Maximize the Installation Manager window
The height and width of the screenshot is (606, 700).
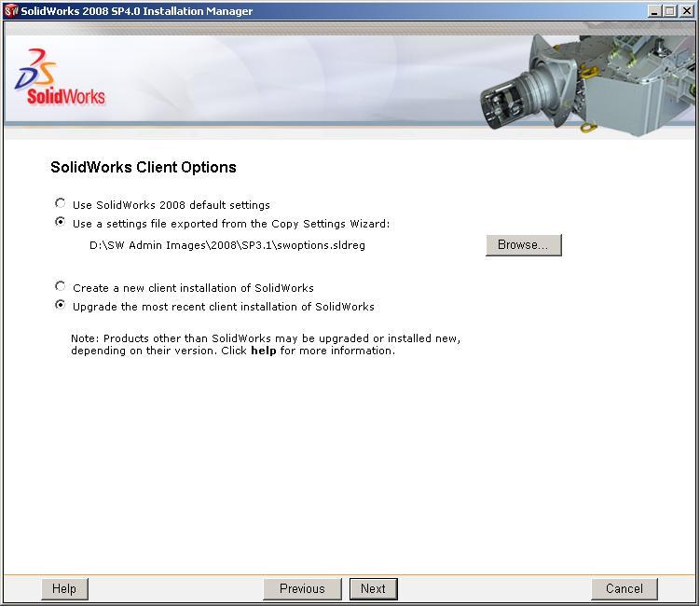click(669, 11)
